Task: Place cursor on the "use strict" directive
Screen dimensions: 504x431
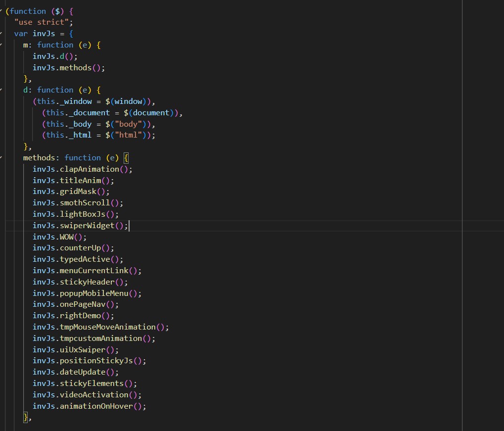Action: coord(42,22)
